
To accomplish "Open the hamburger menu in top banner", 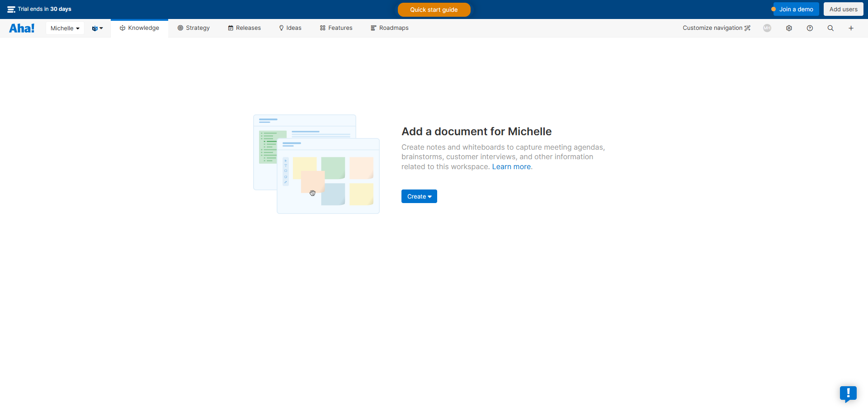I will pos(11,9).
